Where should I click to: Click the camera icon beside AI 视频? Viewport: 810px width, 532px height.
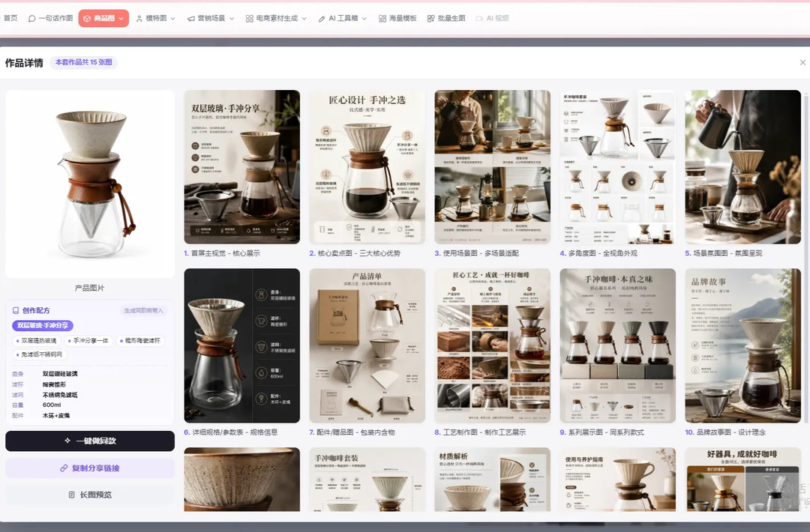click(479, 19)
